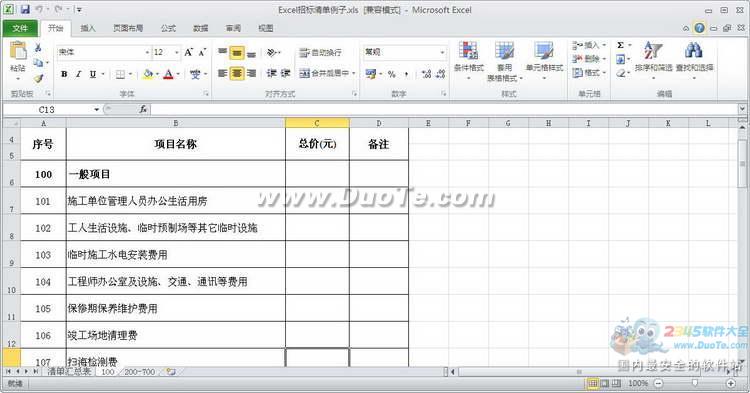This screenshot has height=393, width=750.
Task: Click the font color red A swatch
Action: (x=168, y=74)
